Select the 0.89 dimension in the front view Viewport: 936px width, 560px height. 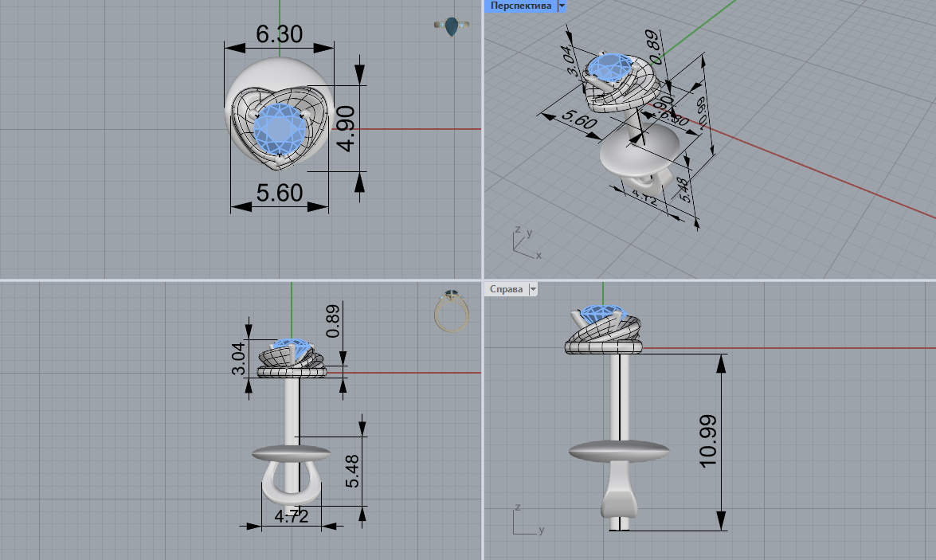pos(333,321)
